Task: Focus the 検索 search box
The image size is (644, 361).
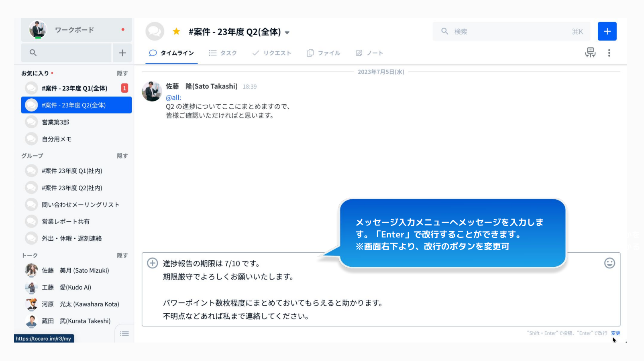Action: point(512,31)
